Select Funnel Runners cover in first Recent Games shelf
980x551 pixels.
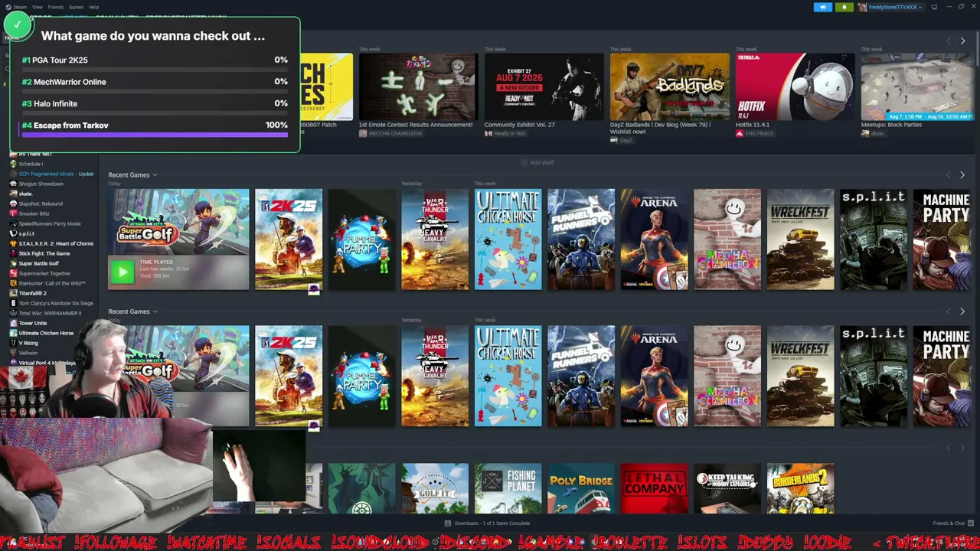tap(581, 240)
